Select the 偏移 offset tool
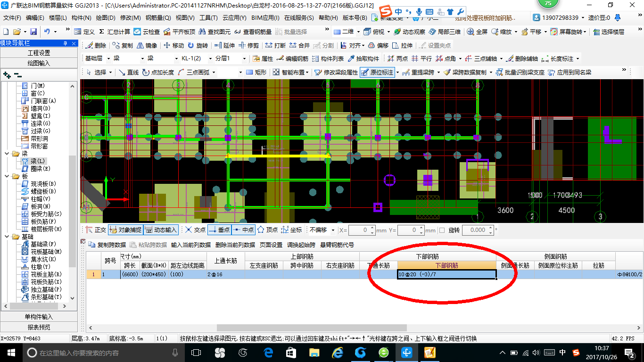This screenshot has width=644, height=362. pos(378,45)
